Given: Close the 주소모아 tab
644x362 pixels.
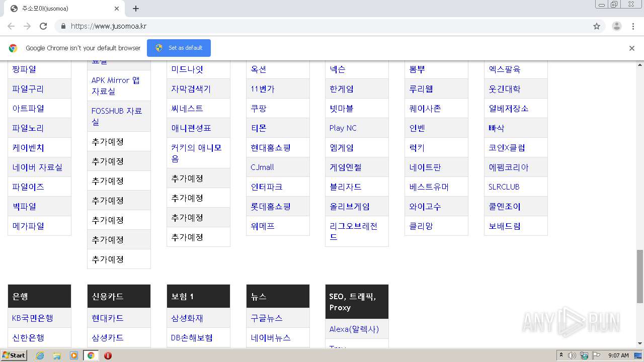Looking at the screenshot, I should click(x=117, y=9).
